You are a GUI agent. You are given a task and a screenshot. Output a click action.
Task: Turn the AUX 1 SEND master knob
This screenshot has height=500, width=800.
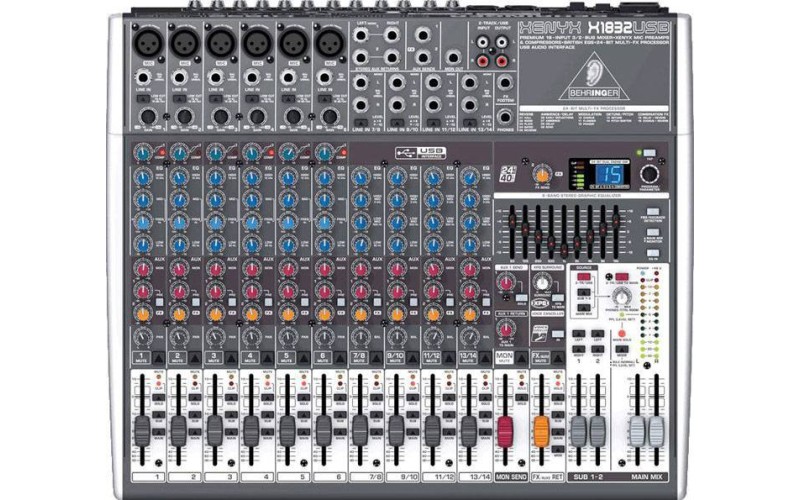[506, 282]
